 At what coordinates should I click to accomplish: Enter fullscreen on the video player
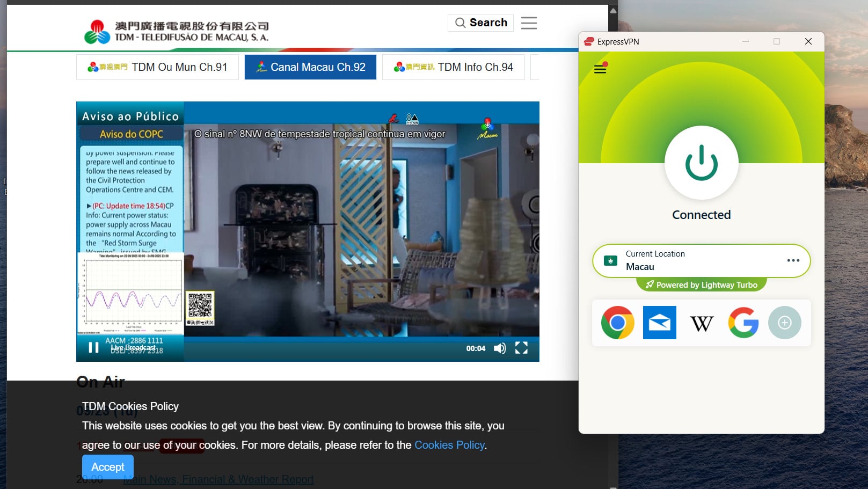pyautogui.click(x=521, y=348)
